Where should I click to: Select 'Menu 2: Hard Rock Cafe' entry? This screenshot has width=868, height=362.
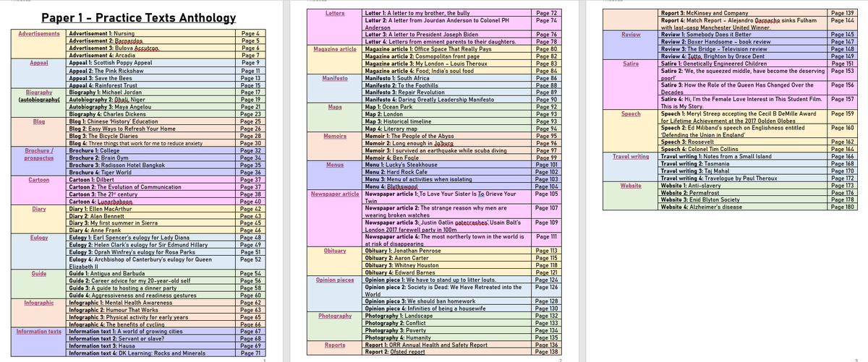(x=399, y=171)
